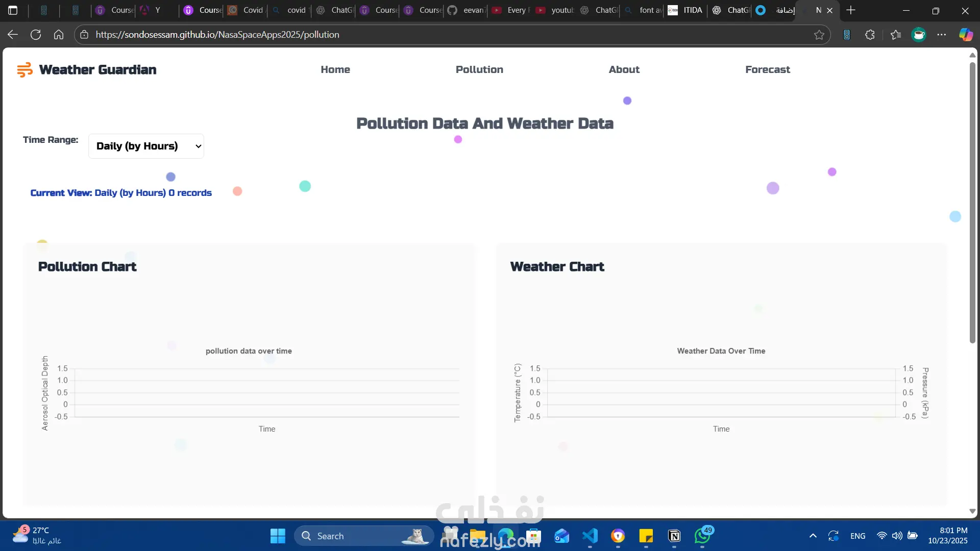Screen dimensions: 980x551
Task: Open browser settings and more menu
Action: [x=942, y=35]
